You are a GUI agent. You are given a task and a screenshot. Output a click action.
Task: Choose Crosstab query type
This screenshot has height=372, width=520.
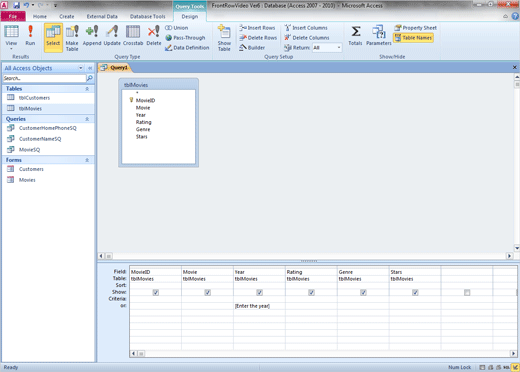tap(133, 35)
